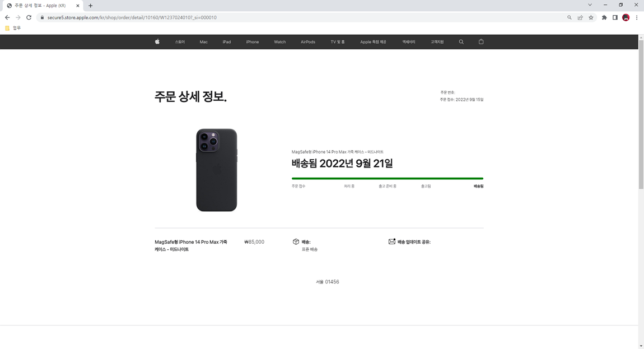Open the TV 및 홈 menu item
This screenshot has height=349, width=644.
click(338, 42)
